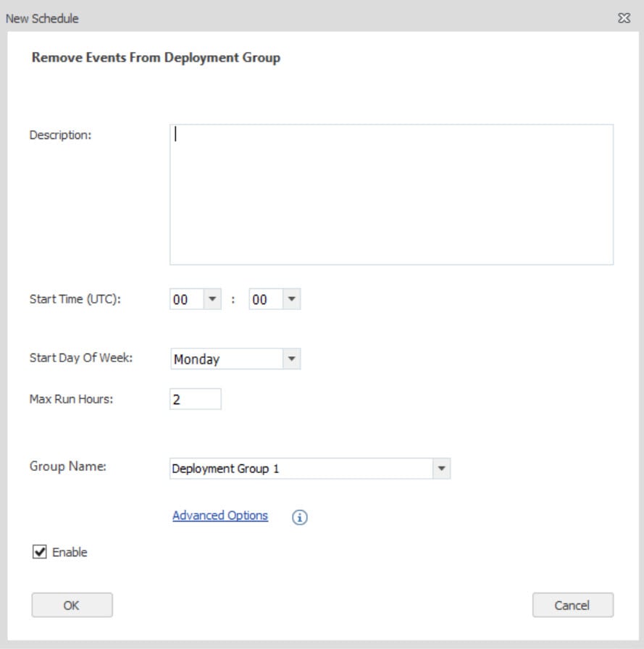Open the Start Day Of Week dropdown arrow

point(291,359)
